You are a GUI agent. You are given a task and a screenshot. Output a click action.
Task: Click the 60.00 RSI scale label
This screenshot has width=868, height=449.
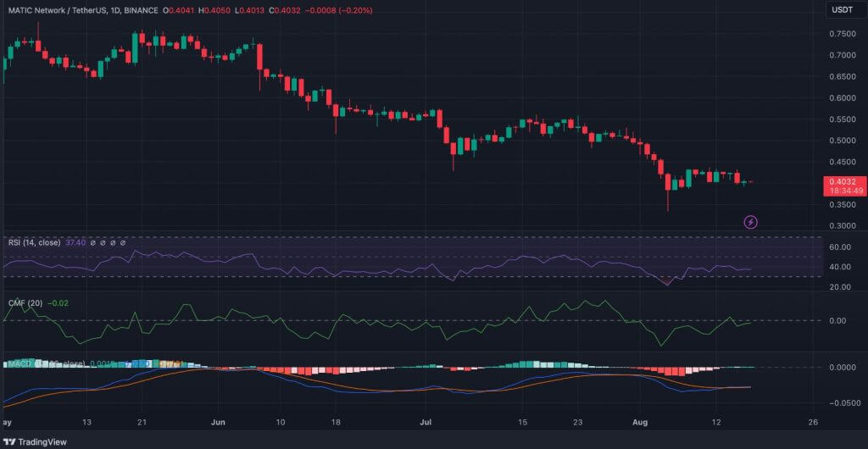[840, 247]
